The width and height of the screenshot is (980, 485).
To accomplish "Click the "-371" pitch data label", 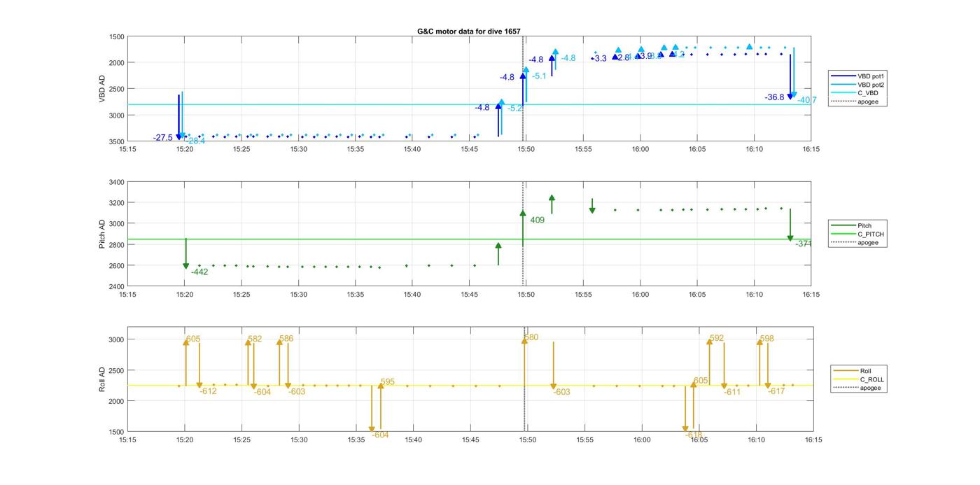I will click(804, 244).
